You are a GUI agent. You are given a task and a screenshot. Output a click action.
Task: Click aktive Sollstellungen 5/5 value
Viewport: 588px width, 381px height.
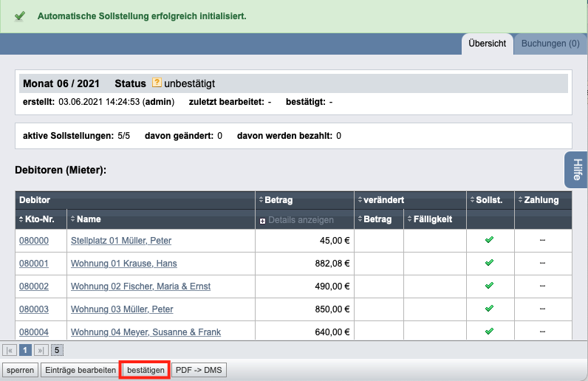point(124,136)
